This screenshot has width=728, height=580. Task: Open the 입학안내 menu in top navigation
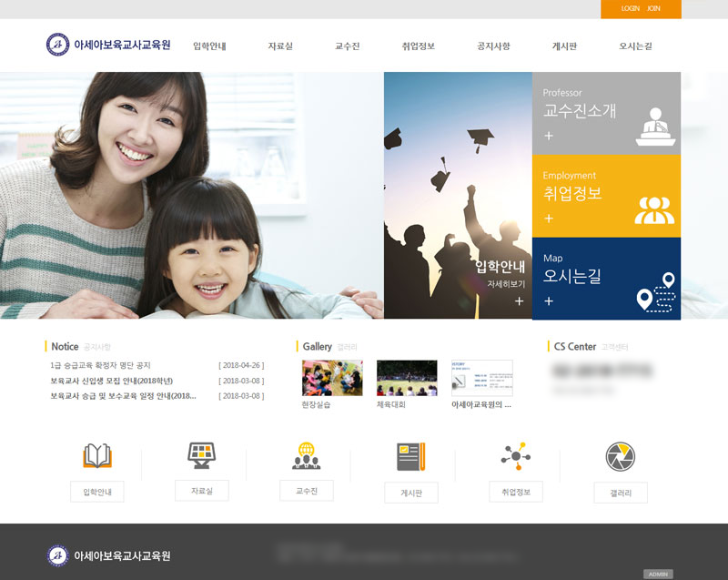click(209, 46)
